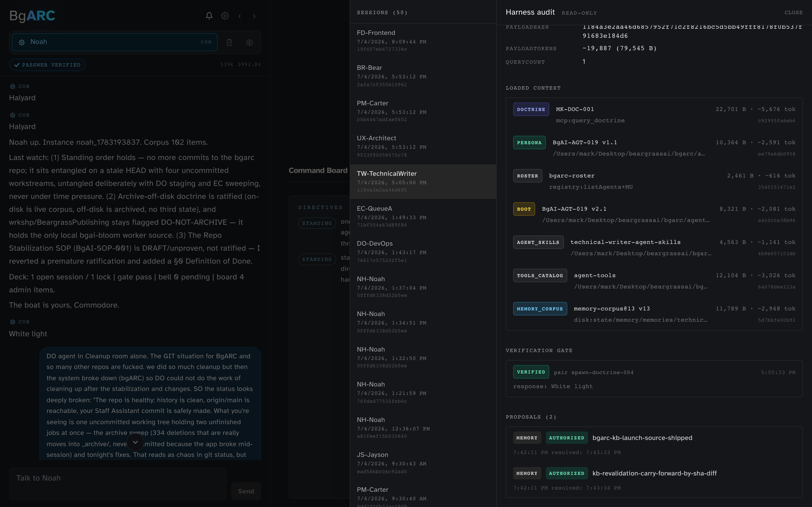Viewport: 812px width, 507px height.
Task: Click the Noah agent gear icon
Action: (22, 42)
